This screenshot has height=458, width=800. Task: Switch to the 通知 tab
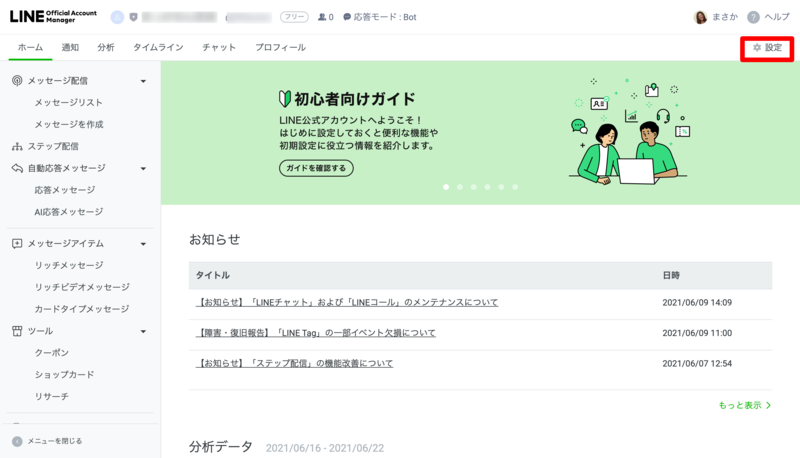click(x=70, y=47)
